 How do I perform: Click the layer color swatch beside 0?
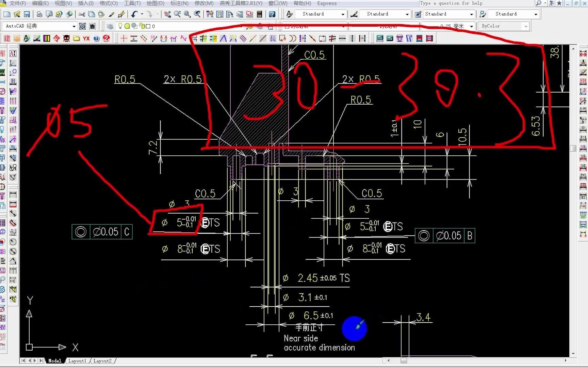click(148, 26)
